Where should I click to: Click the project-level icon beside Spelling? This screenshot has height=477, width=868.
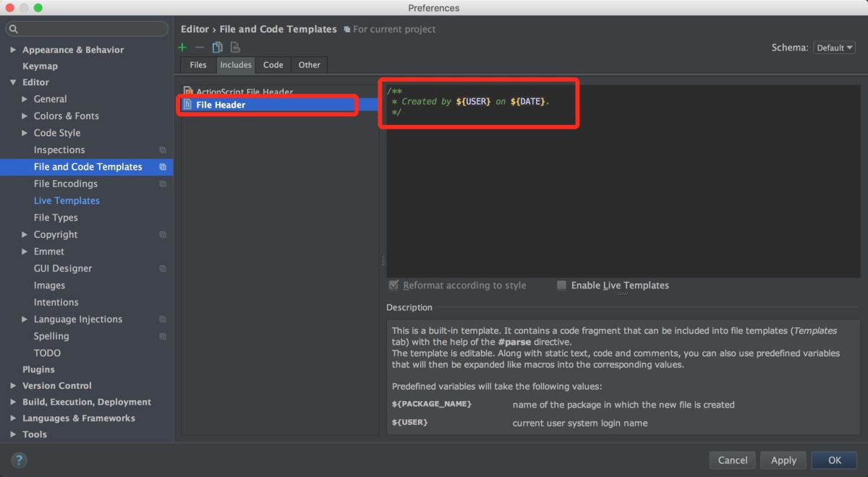(163, 337)
